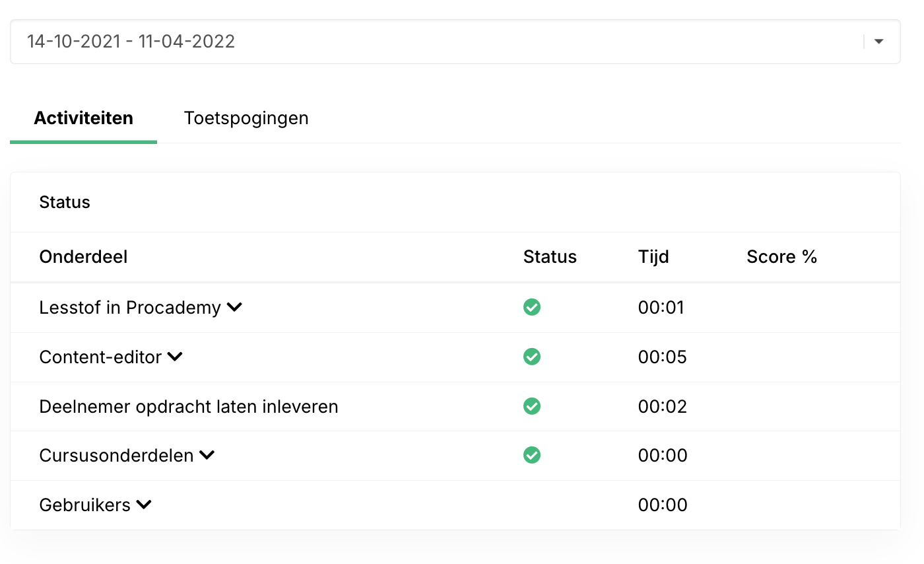Open Deelnemer opdracht laten inleveren item

coord(189,406)
